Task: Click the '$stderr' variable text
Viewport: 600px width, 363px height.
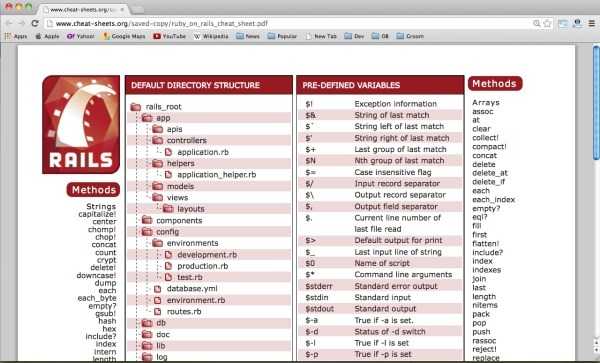Action: click(319, 286)
